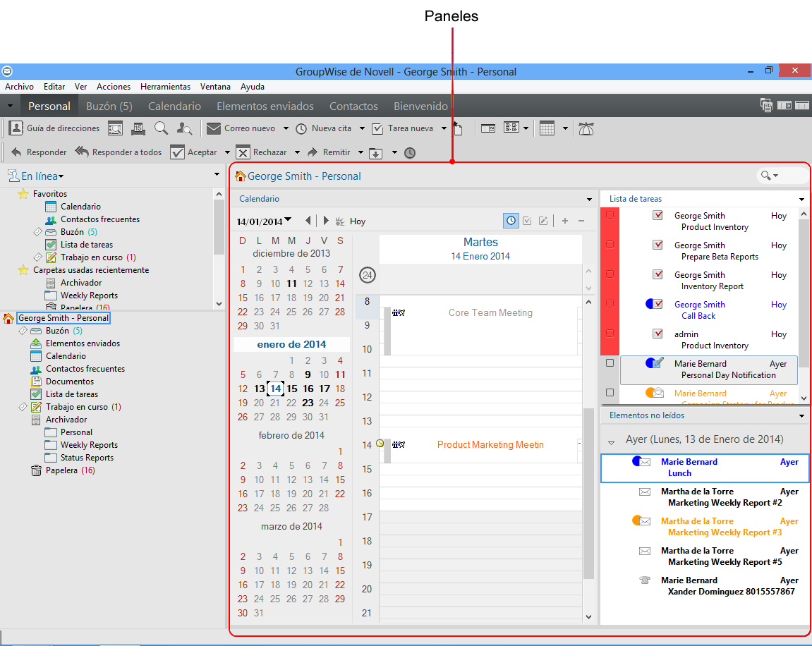Create a Nueva cita appointment
The image size is (812, 646).
324,128
